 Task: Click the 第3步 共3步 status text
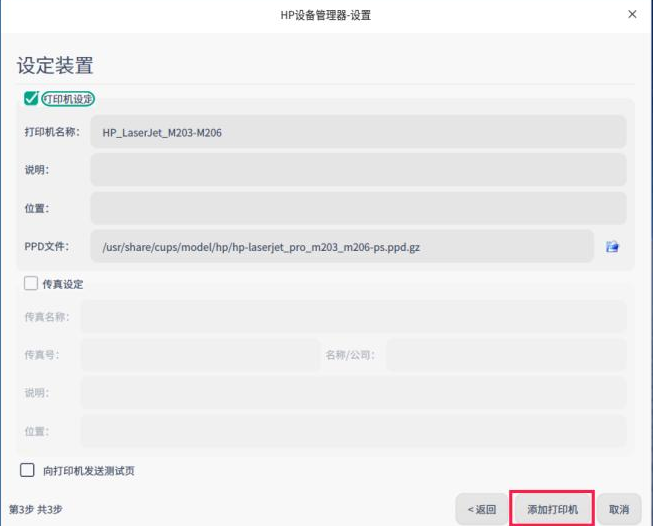click(x=36, y=509)
